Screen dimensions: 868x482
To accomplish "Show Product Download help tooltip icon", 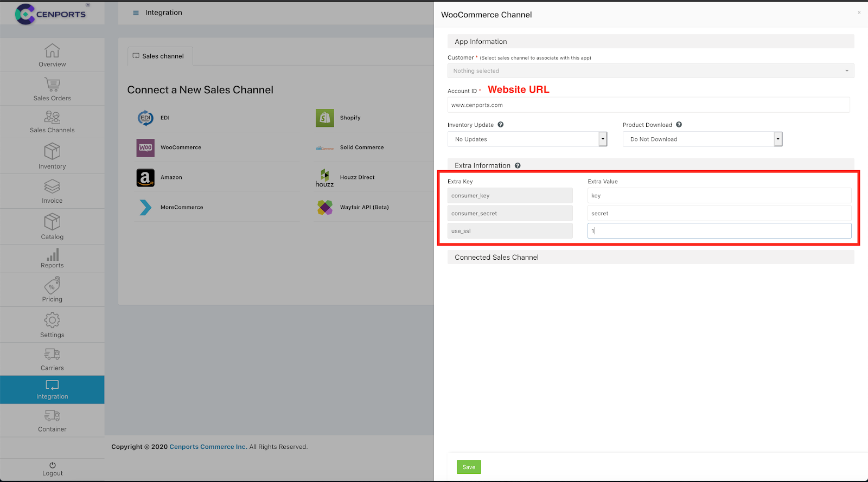I will 679,125.
